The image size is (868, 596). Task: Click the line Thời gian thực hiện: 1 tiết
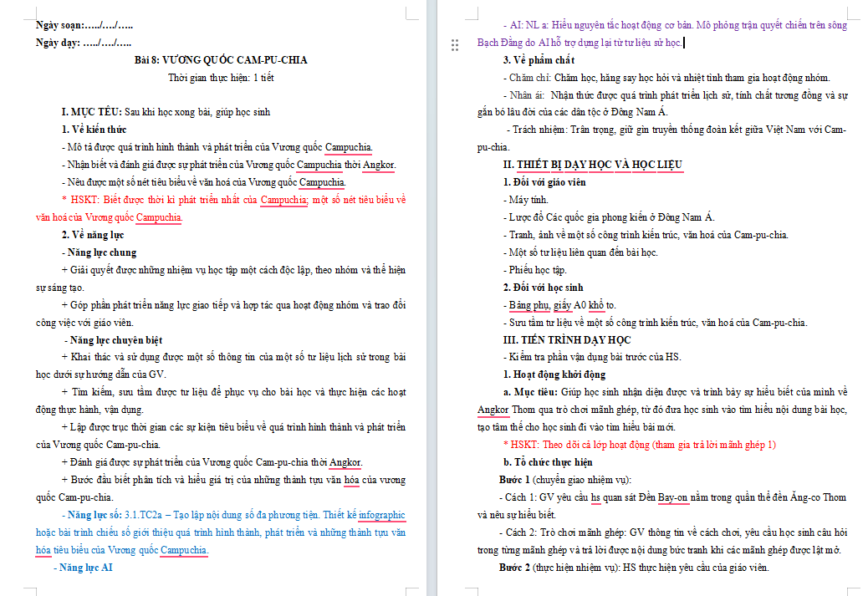coord(221,78)
